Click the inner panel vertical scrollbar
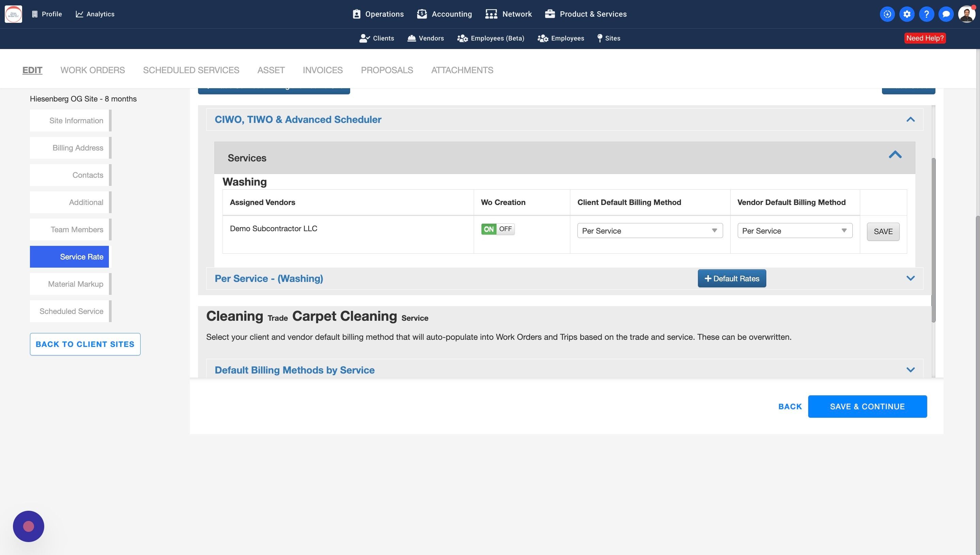Image resolution: width=980 pixels, height=555 pixels. [933, 240]
